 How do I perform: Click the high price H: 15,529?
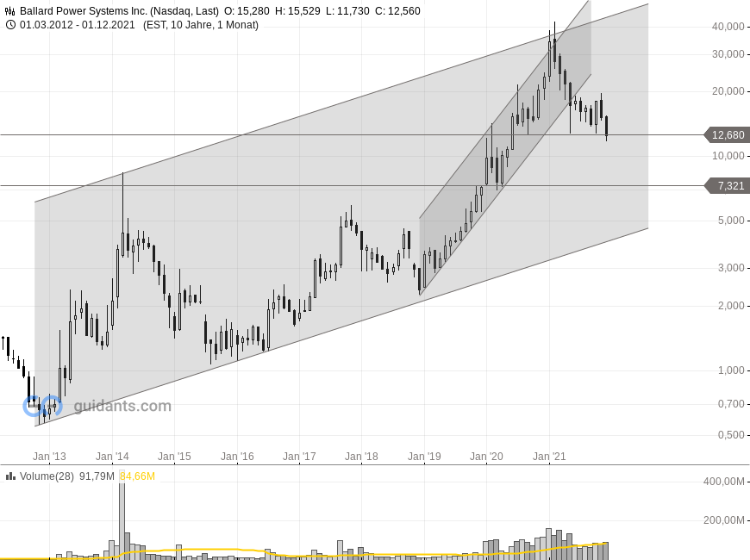click(297, 11)
